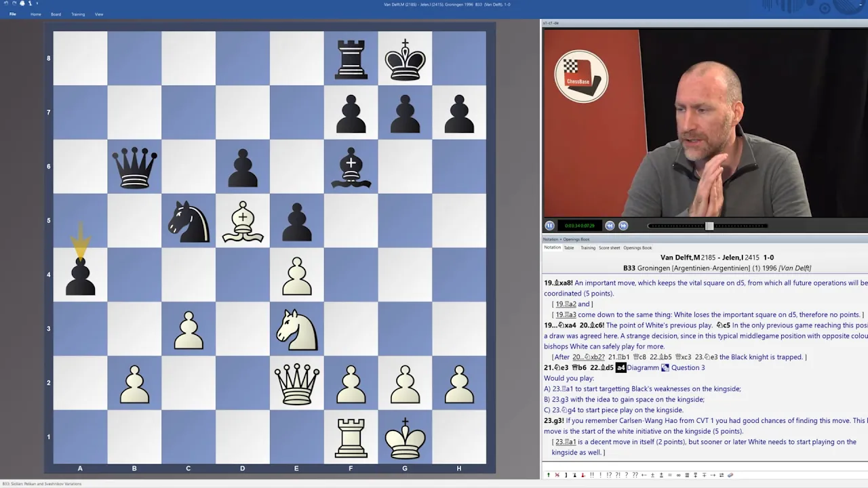Image resolution: width=868 pixels, height=488 pixels.
Task: Switch to the Notation tab
Action: [x=552, y=247]
